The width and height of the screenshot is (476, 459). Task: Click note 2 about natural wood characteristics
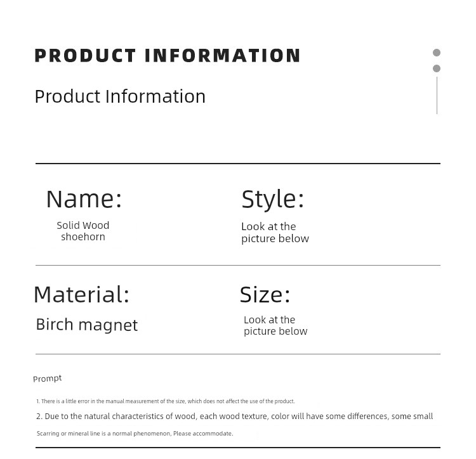click(x=235, y=417)
